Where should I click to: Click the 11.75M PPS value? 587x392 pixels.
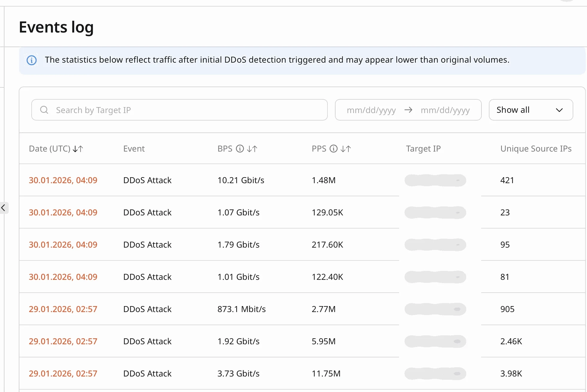(326, 374)
